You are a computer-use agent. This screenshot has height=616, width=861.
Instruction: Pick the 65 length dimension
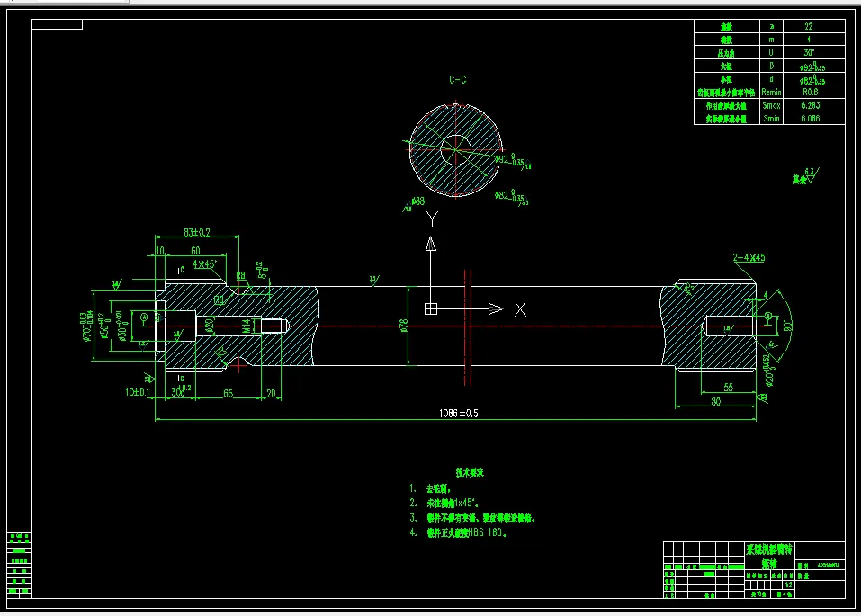[x=228, y=393]
